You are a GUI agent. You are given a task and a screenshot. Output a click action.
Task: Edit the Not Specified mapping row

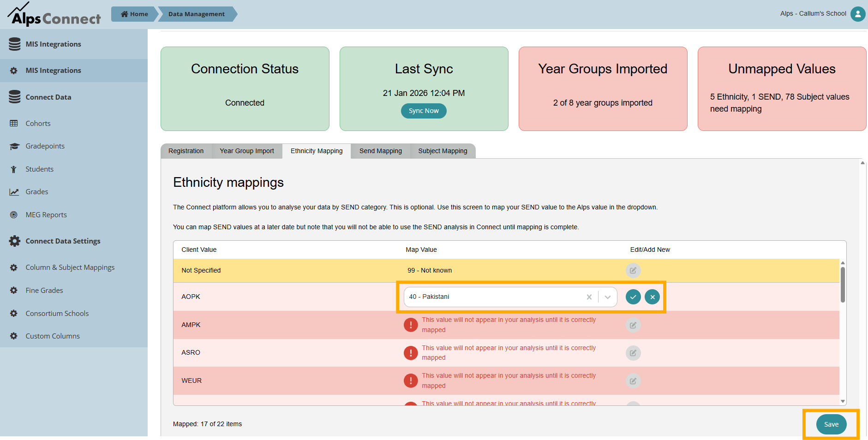click(x=633, y=271)
